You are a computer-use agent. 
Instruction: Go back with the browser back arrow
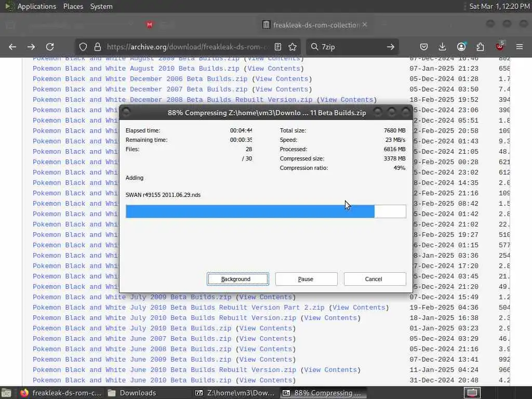point(12,47)
